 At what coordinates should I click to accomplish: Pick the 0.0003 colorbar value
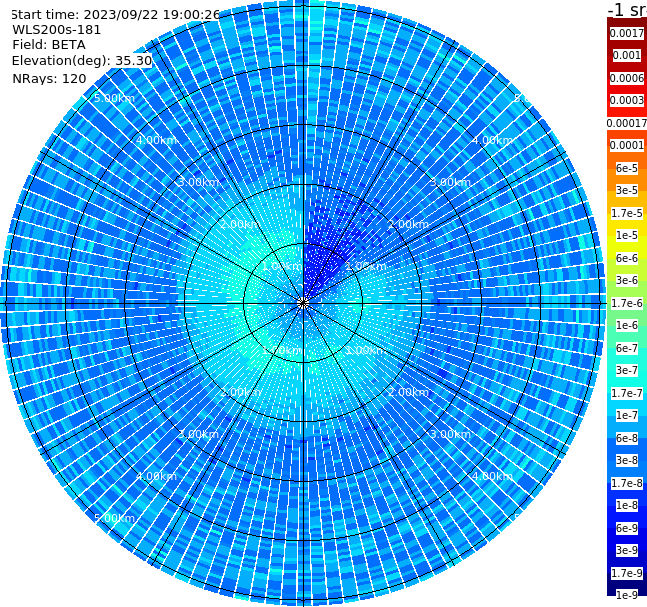627,100
